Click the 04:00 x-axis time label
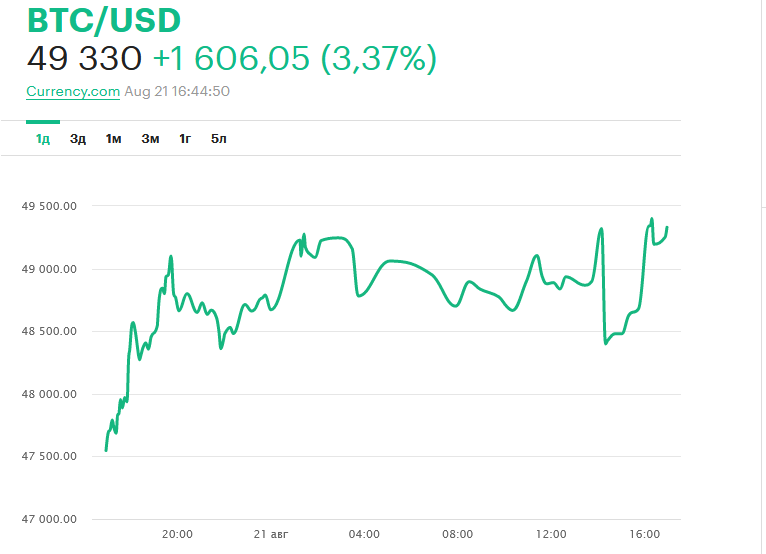Image resolution: width=766 pixels, height=554 pixels. [364, 534]
